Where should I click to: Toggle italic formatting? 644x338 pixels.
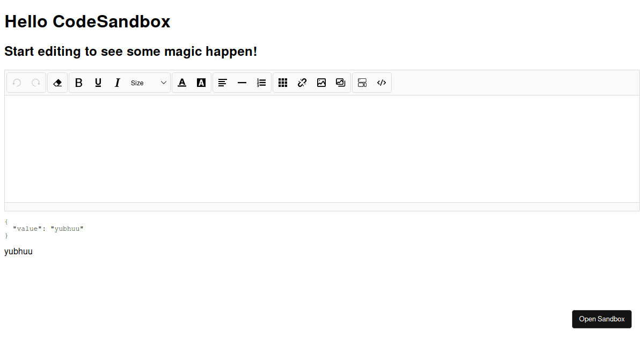click(x=118, y=83)
